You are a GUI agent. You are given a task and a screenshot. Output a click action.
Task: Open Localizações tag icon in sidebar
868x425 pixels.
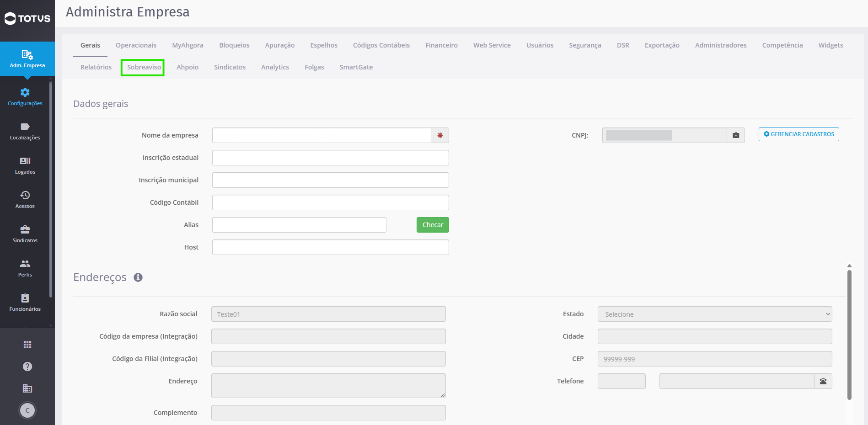coord(25,127)
